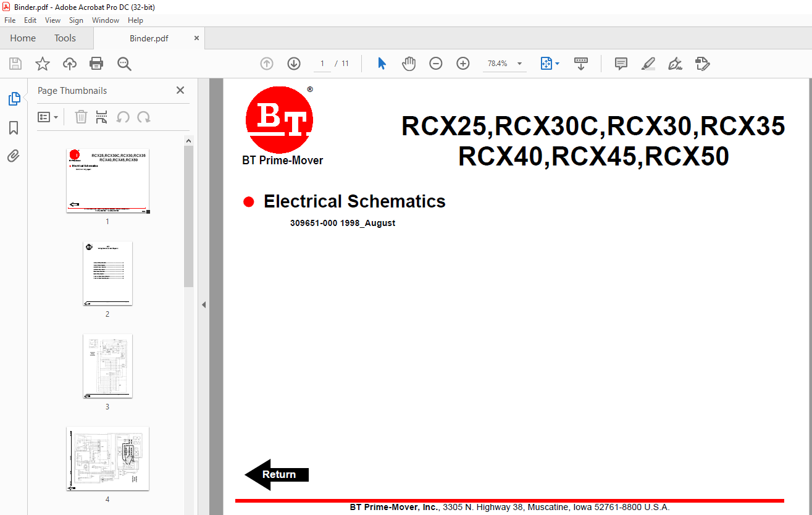Image resolution: width=812 pixels, height=515 pixels.
Task: Select page 2 thumbnail
Action: [107, 274]
